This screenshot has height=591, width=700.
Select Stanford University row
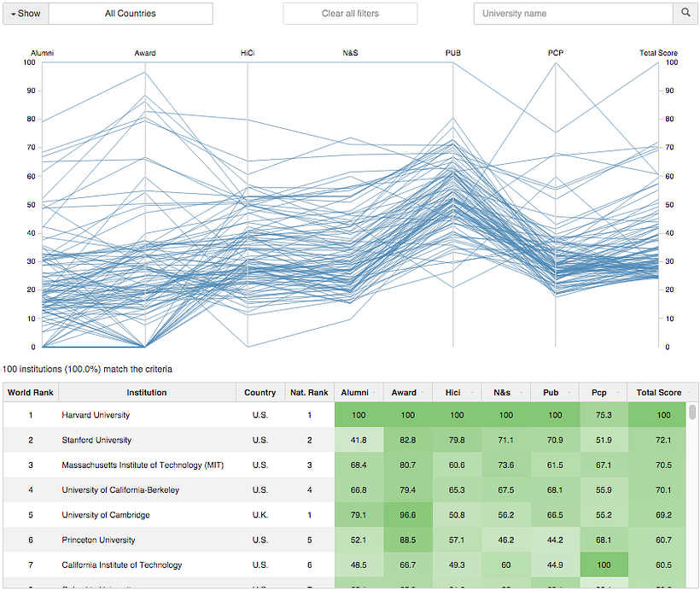tap(344, 440)
